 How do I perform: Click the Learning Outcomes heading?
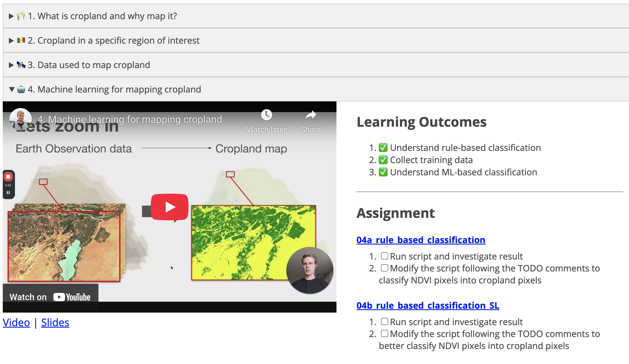coord(422,122)
